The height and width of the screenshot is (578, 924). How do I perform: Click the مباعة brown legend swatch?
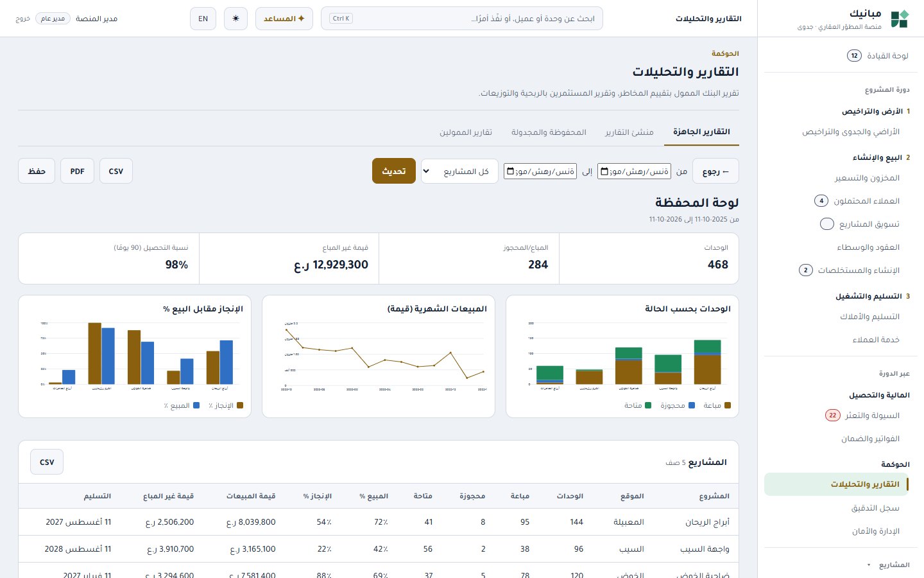pyautogui.click(x=728, y=405)
